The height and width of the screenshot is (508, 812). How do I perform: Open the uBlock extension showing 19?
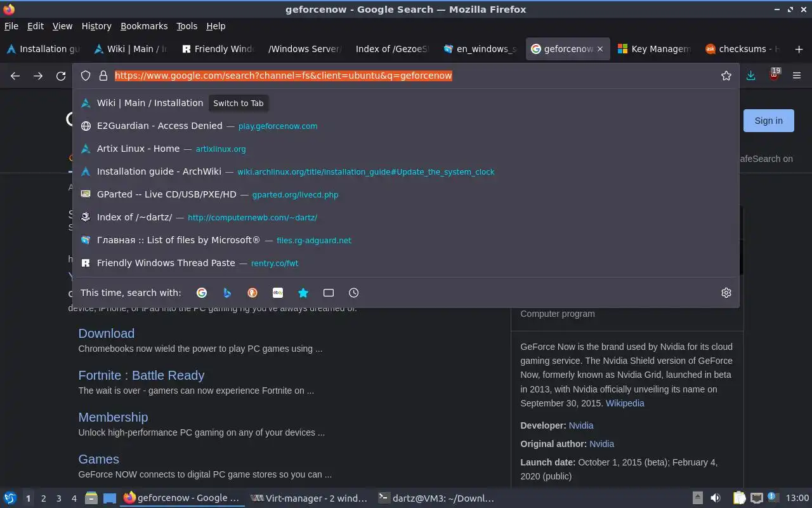tap(774, 75)
